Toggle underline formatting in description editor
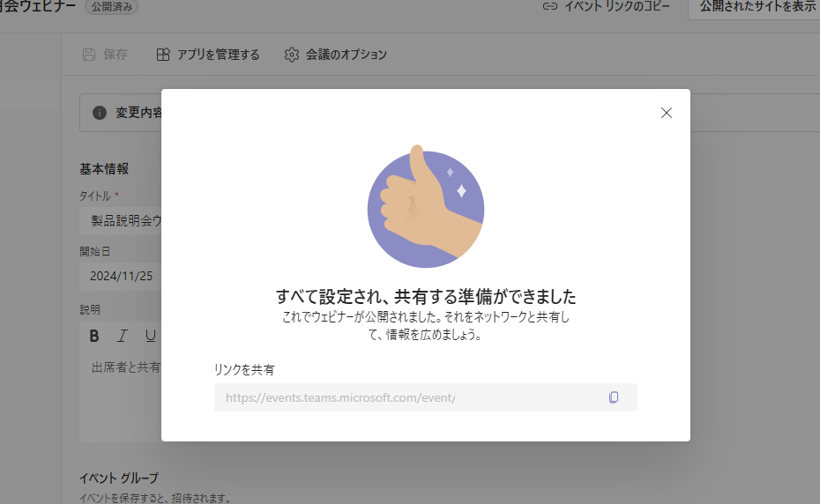 151,335
